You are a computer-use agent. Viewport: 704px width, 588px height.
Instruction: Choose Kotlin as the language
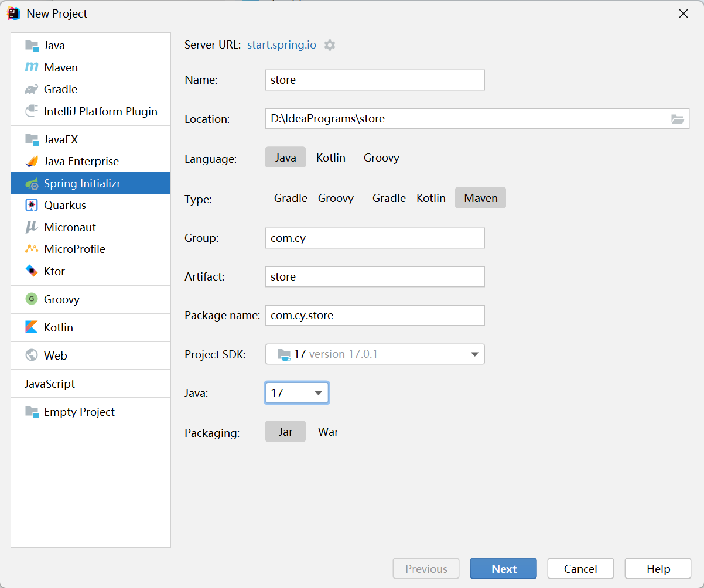point(331,158)
